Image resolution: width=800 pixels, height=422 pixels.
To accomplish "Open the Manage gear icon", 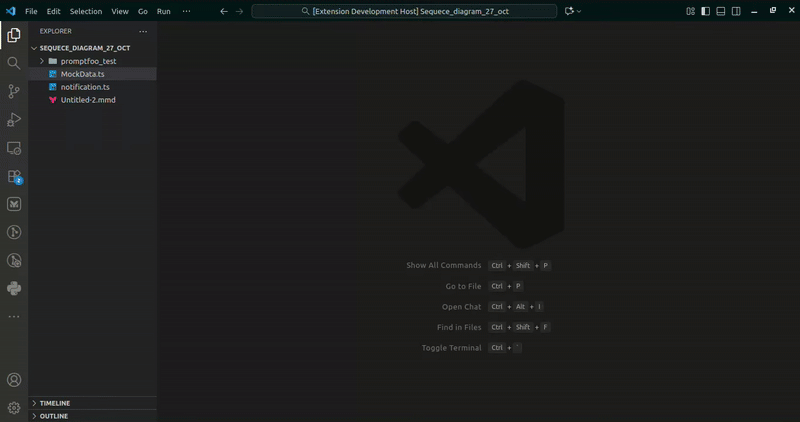I will pyautogui.click(x=14, y=408).
